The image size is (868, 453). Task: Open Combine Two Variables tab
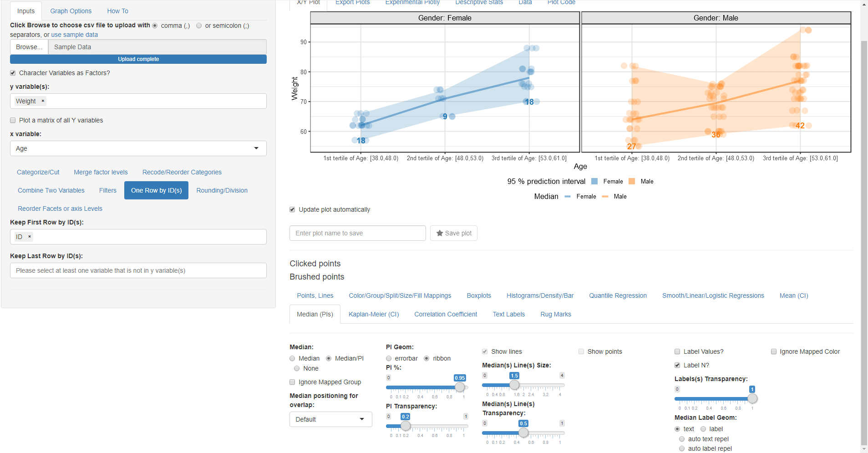pyautogui.click(x=51, y=190)
